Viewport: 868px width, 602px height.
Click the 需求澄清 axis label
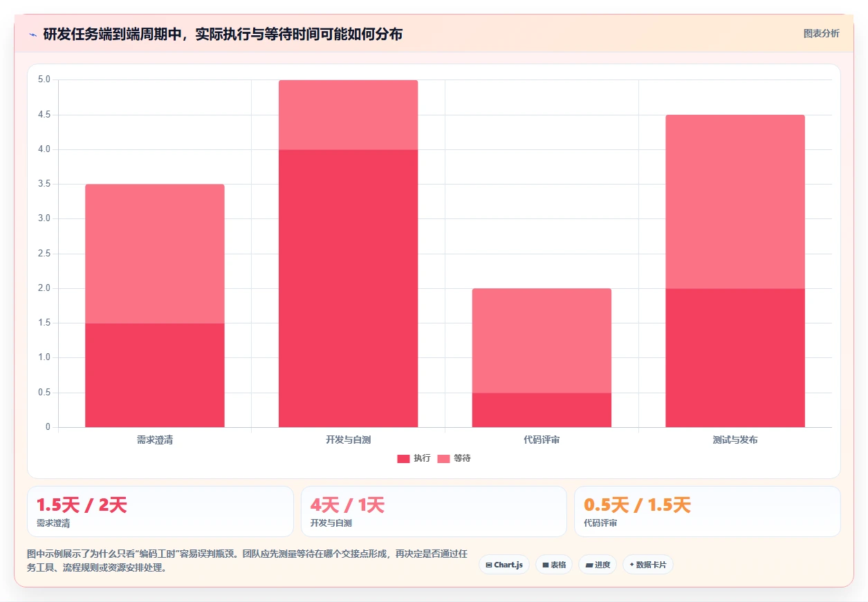pyautogui.click(x=155, y=440)
